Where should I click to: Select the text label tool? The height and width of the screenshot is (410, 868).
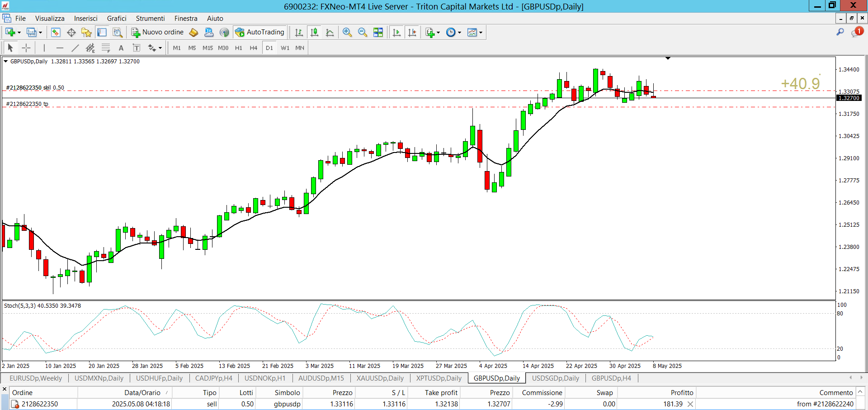click(136, 48)
